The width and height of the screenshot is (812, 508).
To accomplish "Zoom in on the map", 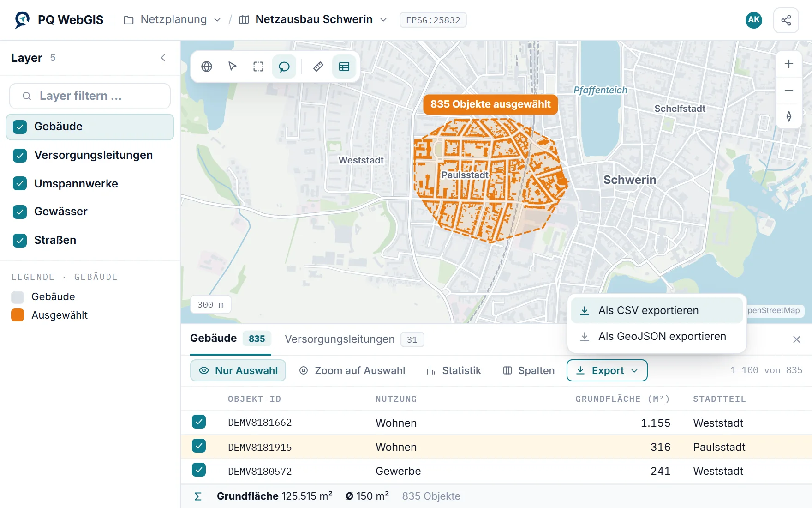I will coord(789,64).
